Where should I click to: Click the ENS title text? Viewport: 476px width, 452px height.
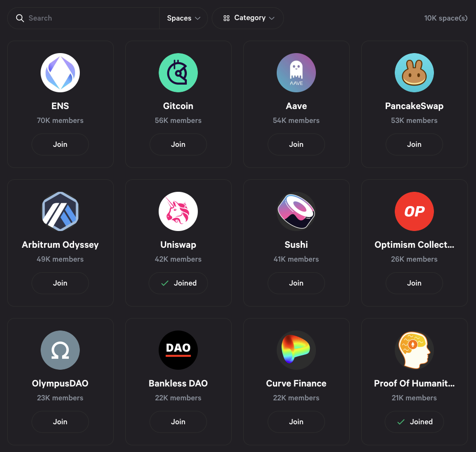[x=60, y=106]
